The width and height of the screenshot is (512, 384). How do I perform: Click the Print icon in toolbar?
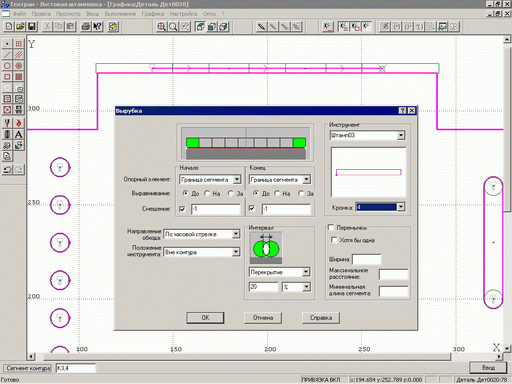tap(85, 26)
